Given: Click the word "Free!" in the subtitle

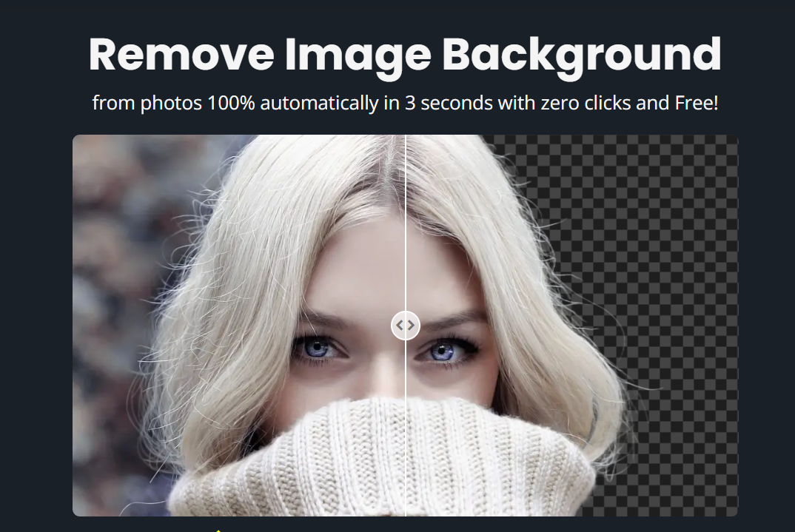Looking at the screenshot, I should pyautogui.click(x=696, y=103).
